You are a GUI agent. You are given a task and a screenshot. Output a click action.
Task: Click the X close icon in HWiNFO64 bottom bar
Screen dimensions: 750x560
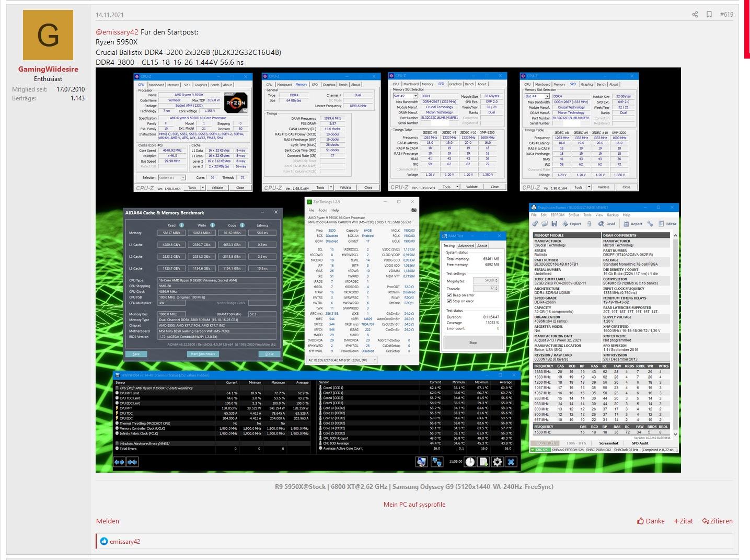coord(511,462)
